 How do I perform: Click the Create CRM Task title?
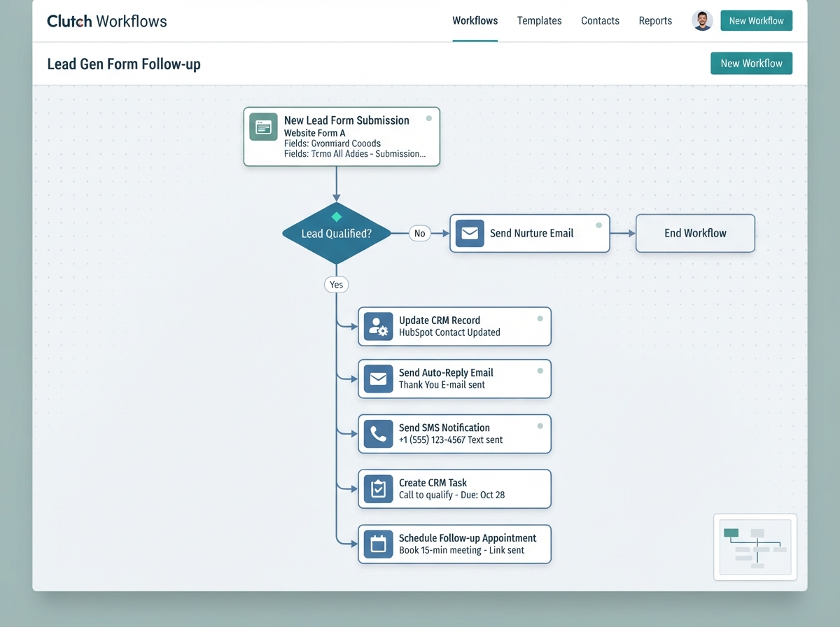click(x=433, y=482)
